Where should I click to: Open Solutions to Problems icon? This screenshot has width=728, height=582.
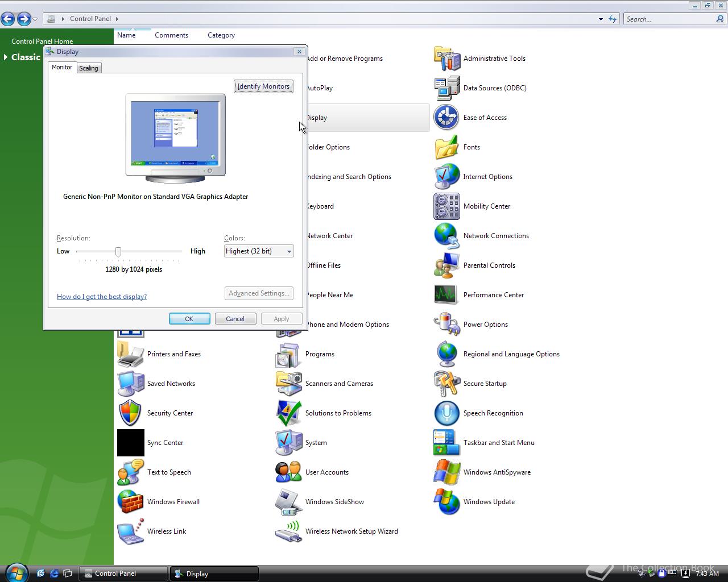pyautogui.click(x=288, y=413)
